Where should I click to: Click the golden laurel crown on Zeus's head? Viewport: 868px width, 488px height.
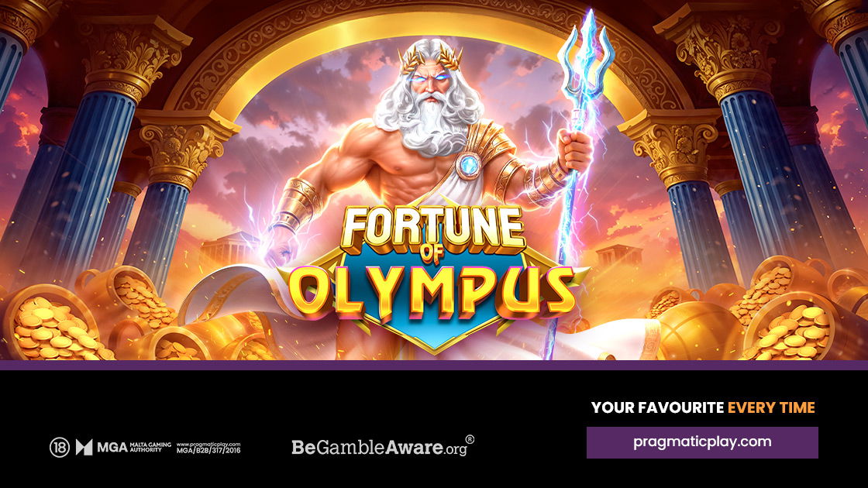coord(432,60)
